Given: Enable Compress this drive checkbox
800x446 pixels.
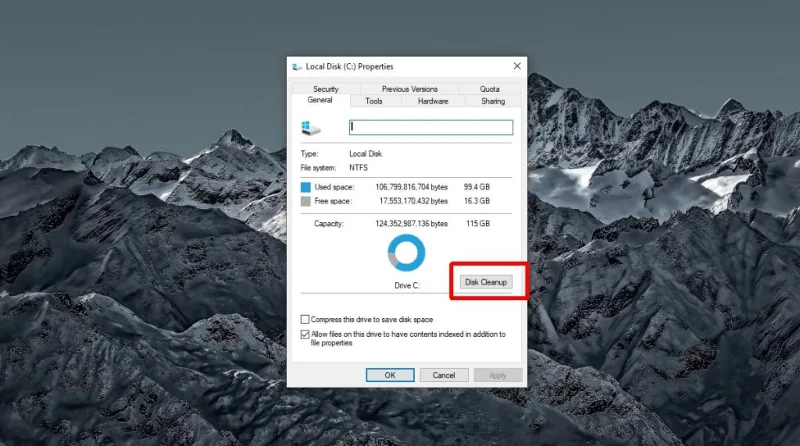Looking at the screenshot, I should pos(305,319).
